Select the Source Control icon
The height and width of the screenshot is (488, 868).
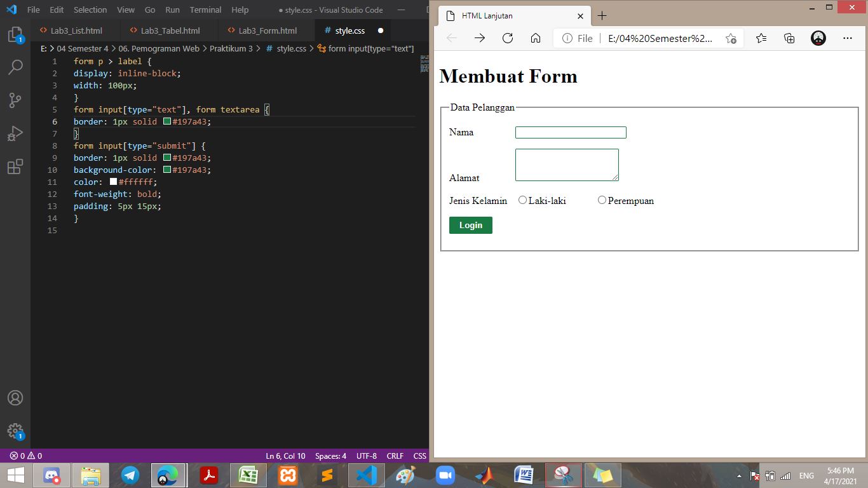[x=15, y=100]
